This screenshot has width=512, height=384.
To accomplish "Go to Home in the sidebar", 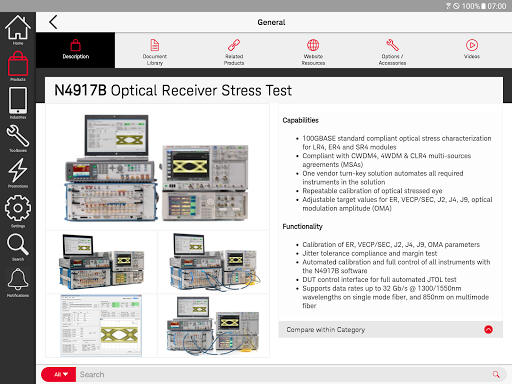I will pos(18,30).
